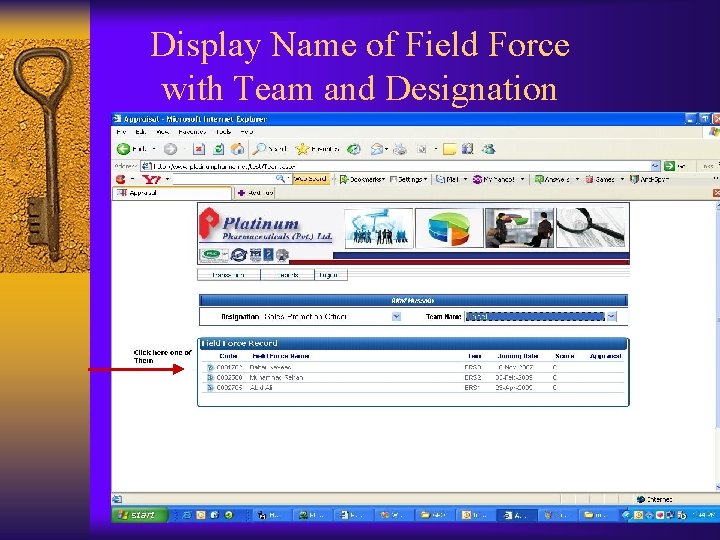Click the Yahoo toolbar search magnifier icon

click(x=280, y=179)
